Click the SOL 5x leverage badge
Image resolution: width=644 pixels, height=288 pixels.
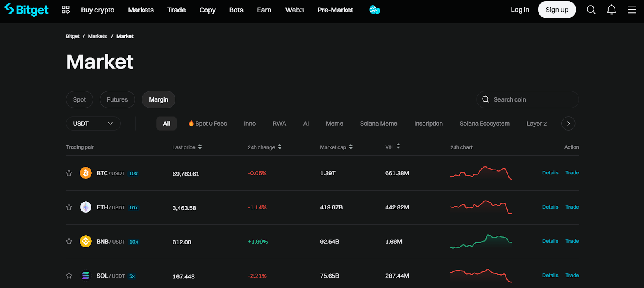pyautogui.click(x=132, y=276)
